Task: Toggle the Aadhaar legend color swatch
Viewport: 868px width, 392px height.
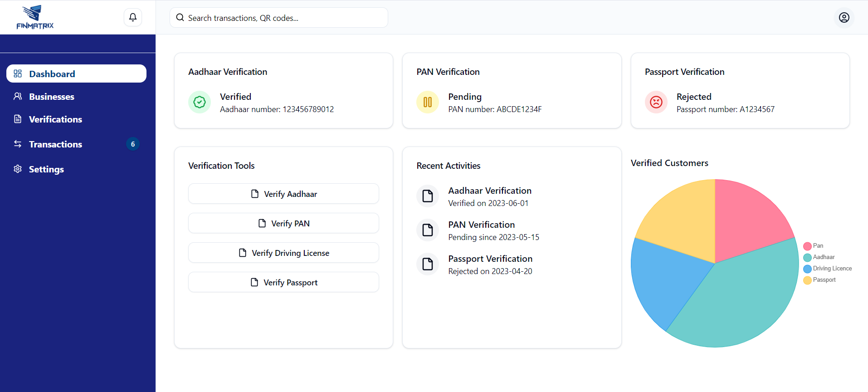Action: (x=807, y=257)
